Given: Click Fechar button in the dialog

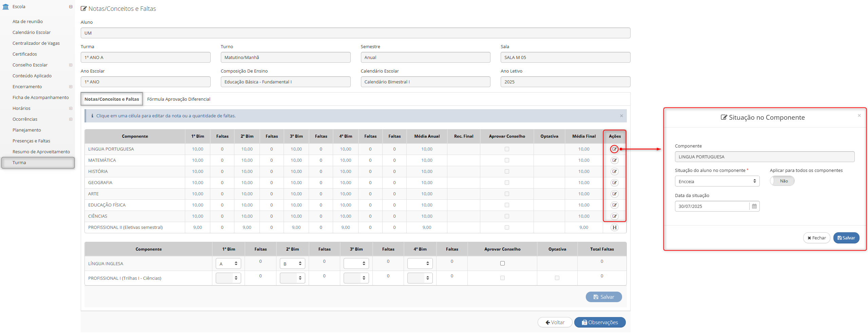Looking at the screenshot, I should tap(816, 238).
